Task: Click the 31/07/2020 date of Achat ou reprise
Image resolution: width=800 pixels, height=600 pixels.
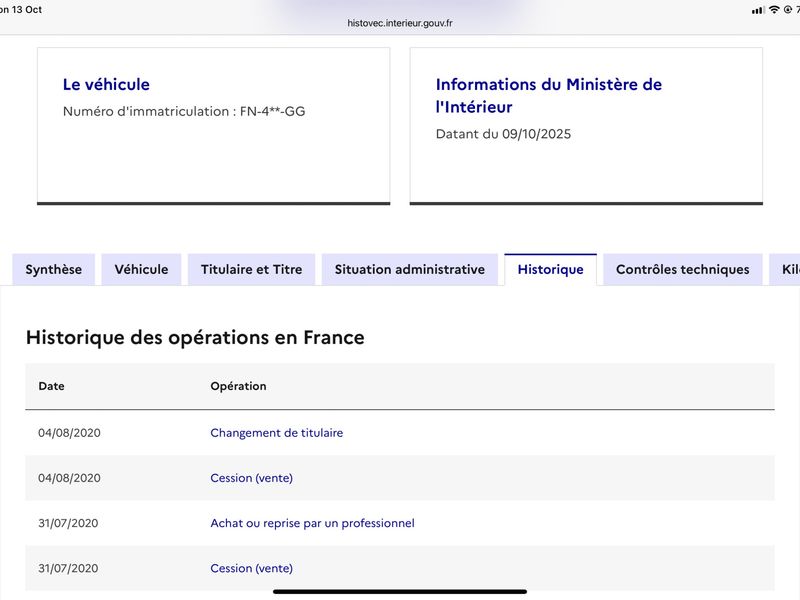Action: (68, 523)
